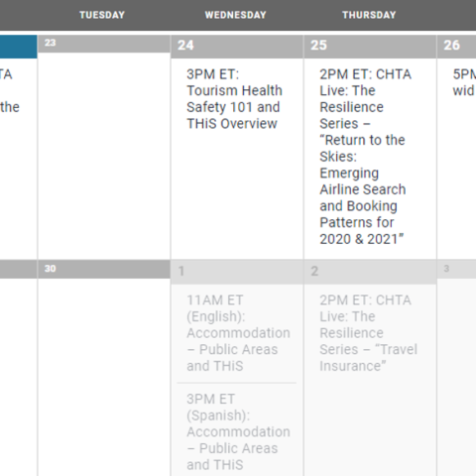Select day 24 date header
Screen dimensions: 476x476
237,47
